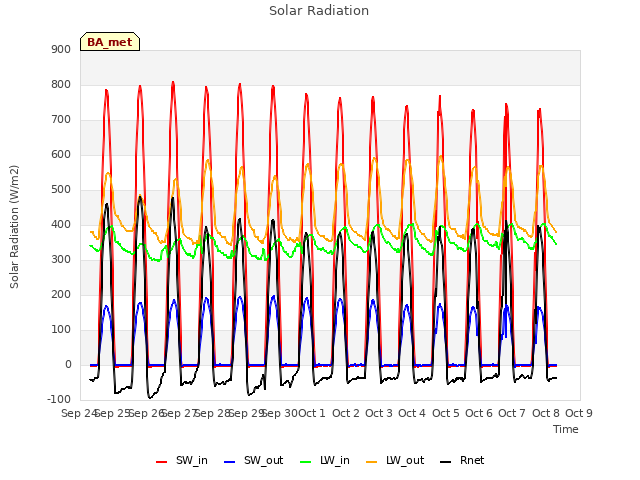
Task: Click the Sep 24 x-axis date label
Action: (79, 413)
